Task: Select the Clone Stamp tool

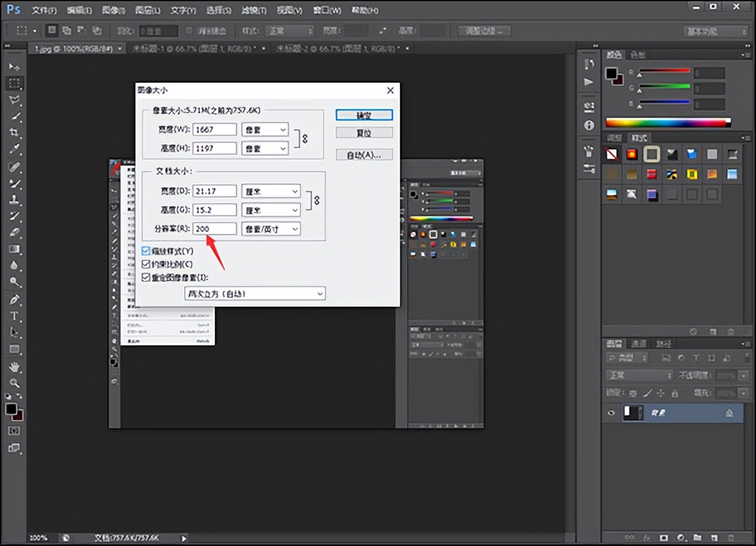Action: [x=14, y=200]
